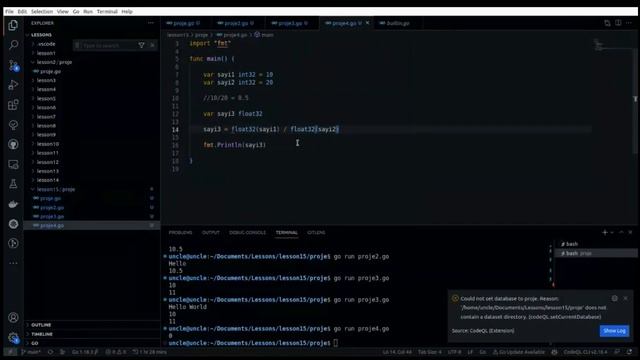
Task: Add a new terminal with plus icon
Action: [604, 232]
